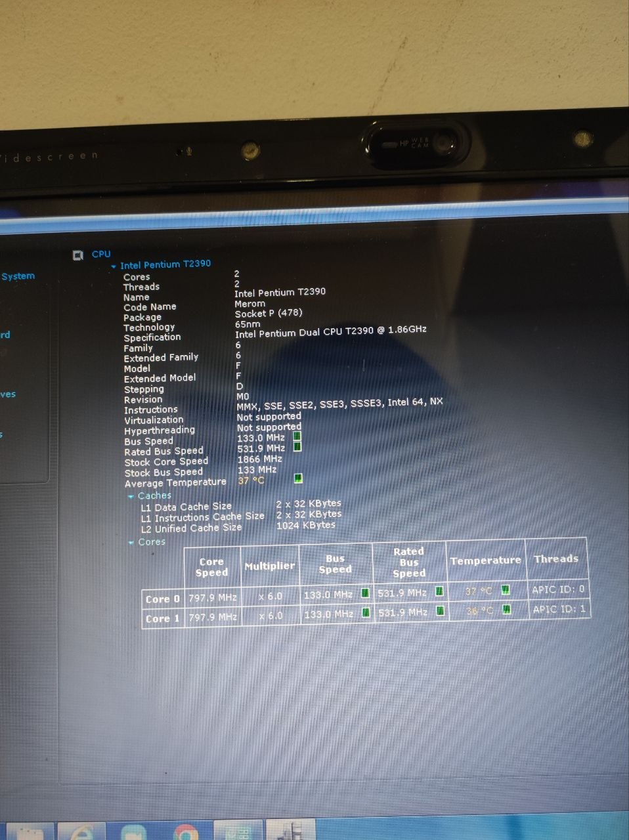Open the Operating System sidebar entry

pos(18,276)
